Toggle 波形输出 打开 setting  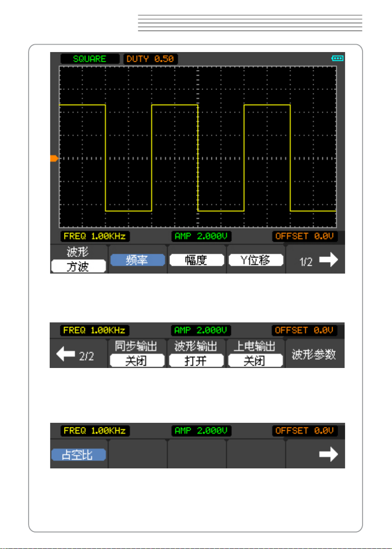click(x=196, y=360)
